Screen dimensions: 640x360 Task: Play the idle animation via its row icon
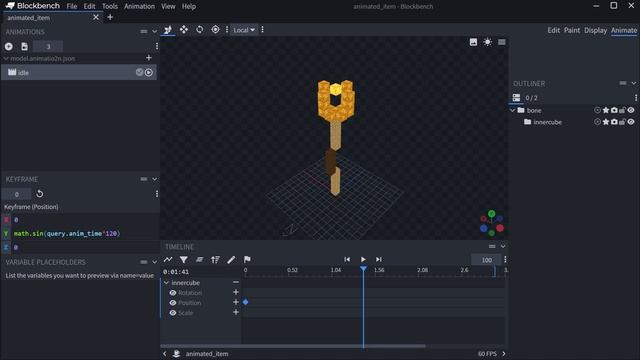tap(149, 72)
